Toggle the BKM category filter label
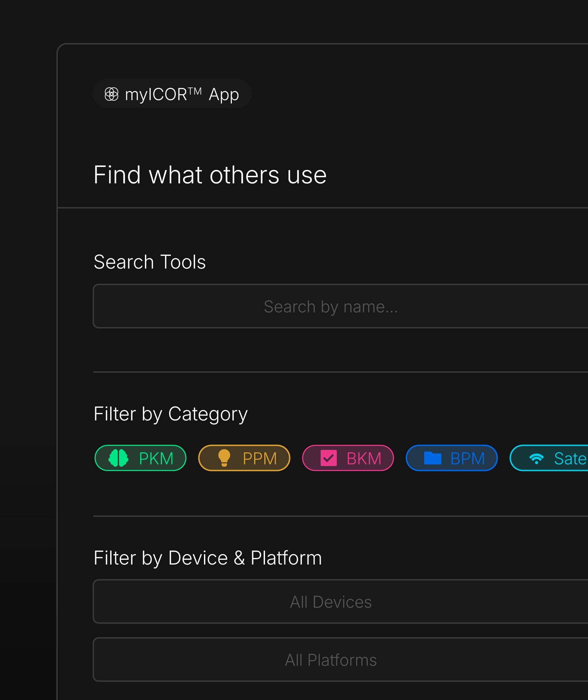 point(364,459)
